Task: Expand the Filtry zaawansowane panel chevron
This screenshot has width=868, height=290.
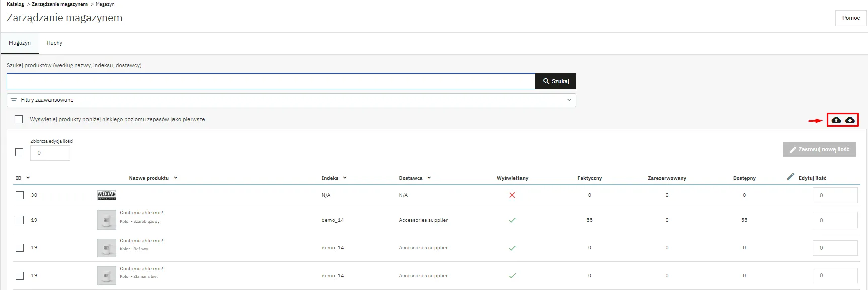Action: pyautogui.click(x=569, y=100)
